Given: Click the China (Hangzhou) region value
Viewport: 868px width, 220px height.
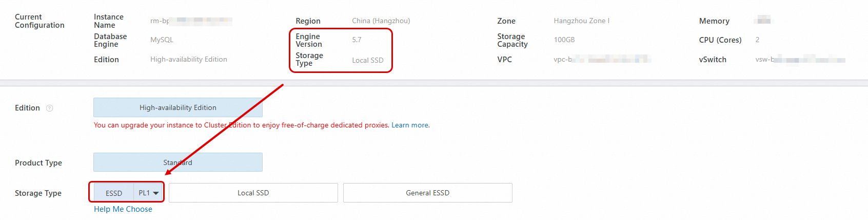Looking at the screenshot, I should 381,21.
